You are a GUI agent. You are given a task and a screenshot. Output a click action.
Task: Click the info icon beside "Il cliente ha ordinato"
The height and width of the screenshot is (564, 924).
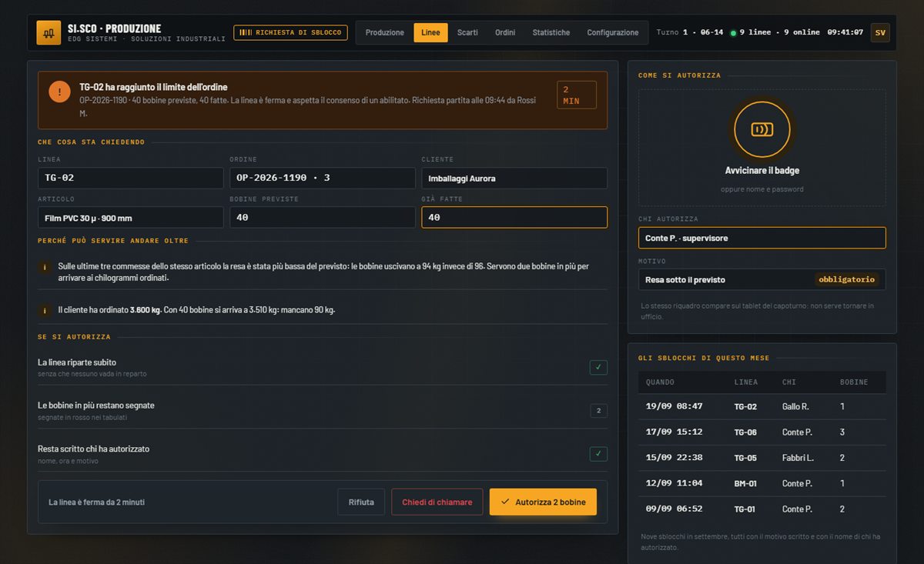(x=45, y=310)
